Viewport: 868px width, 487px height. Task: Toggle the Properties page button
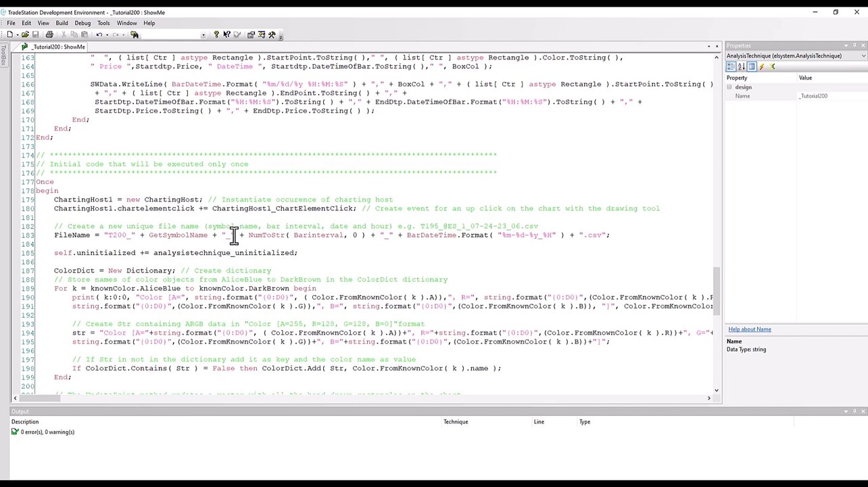tap(752, 66)
